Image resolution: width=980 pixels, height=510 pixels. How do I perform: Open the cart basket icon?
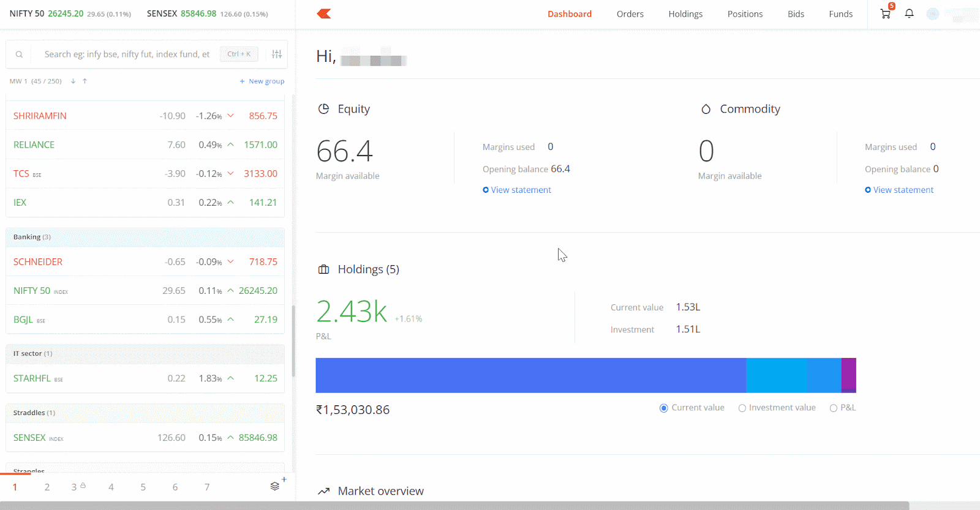click(x=885, y=13)
